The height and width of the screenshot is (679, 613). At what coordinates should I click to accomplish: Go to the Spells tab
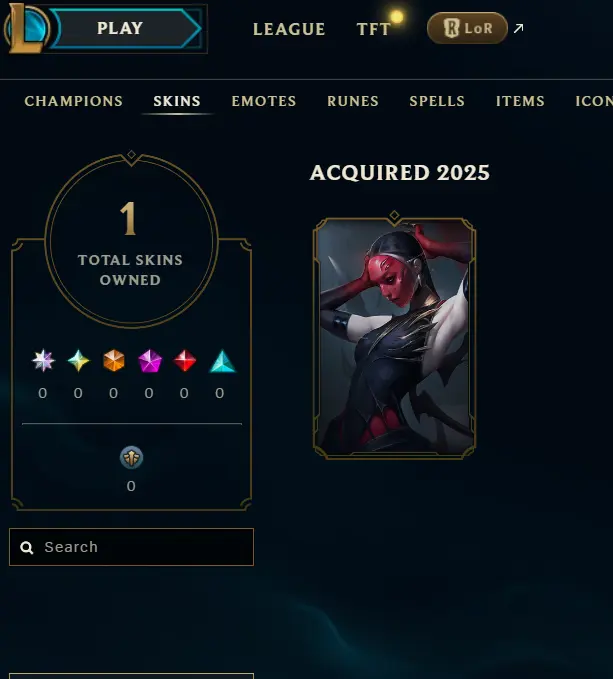point(437,101)
